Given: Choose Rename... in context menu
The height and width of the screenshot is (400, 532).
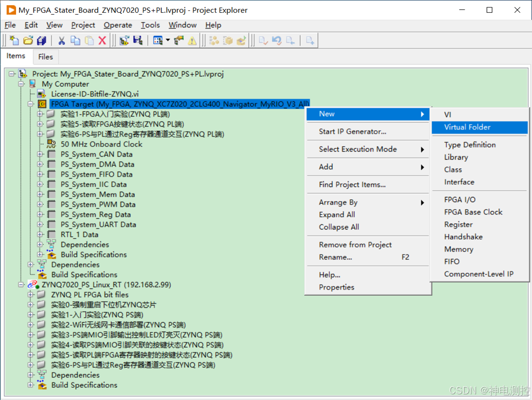Looking at the screenshot, I should 368,257.
